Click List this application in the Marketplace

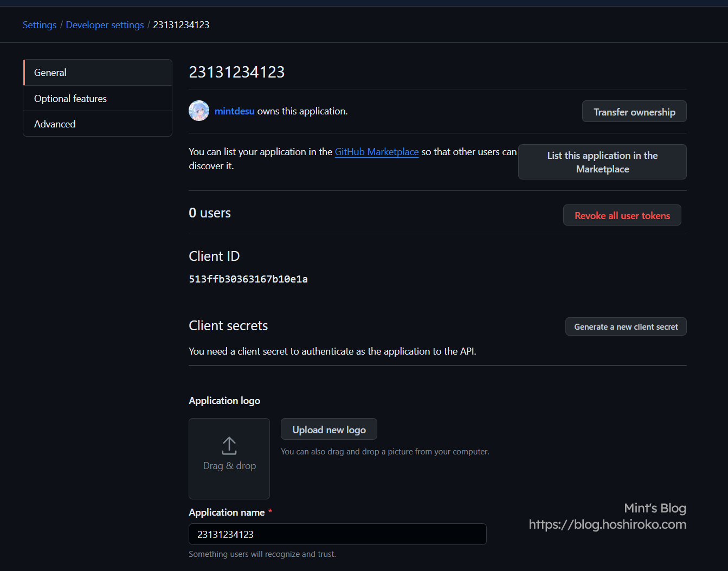coord(602,162)
